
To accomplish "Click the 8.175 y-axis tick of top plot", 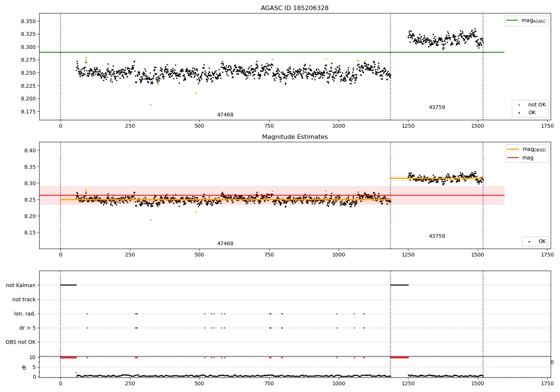I will (28, 112).
